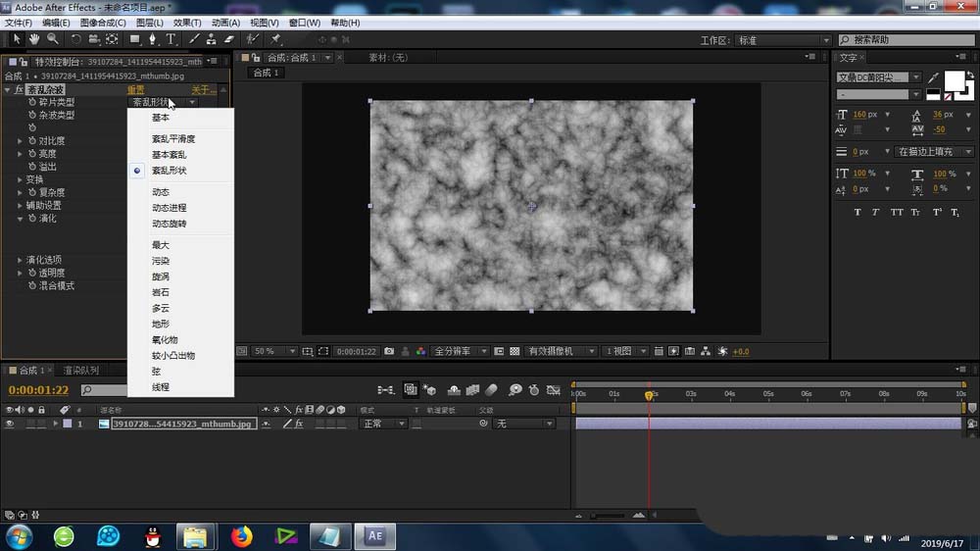980x551 pixels.
Task: Select the Horizontal Type tool
Action: coord(171,39)
